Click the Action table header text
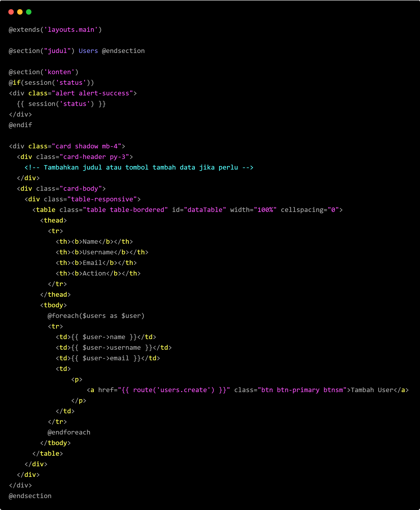Screen dimensions: 420x510 coord(94,273)
